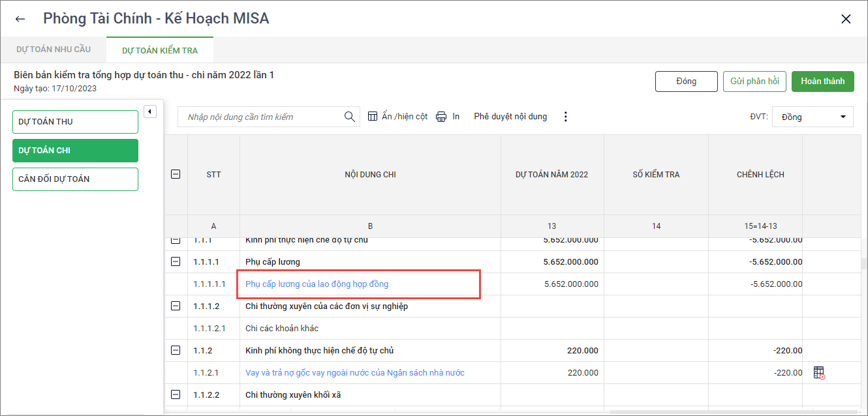This screenshot has height=416, width=868.
Task: Collapse row 1.1.2 Kinh phí không tự chủ
Action: pyautogui.click(x=175, y=350)
